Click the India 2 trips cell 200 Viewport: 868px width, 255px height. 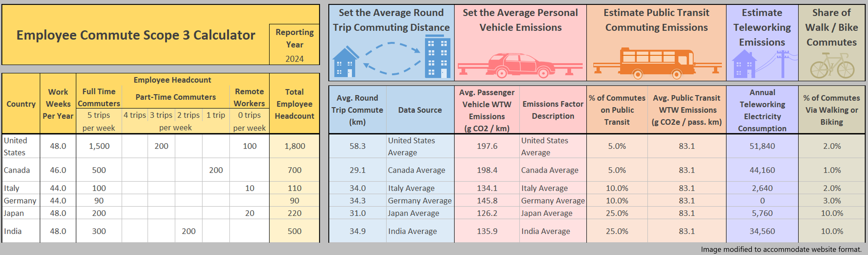coord(188,231)
